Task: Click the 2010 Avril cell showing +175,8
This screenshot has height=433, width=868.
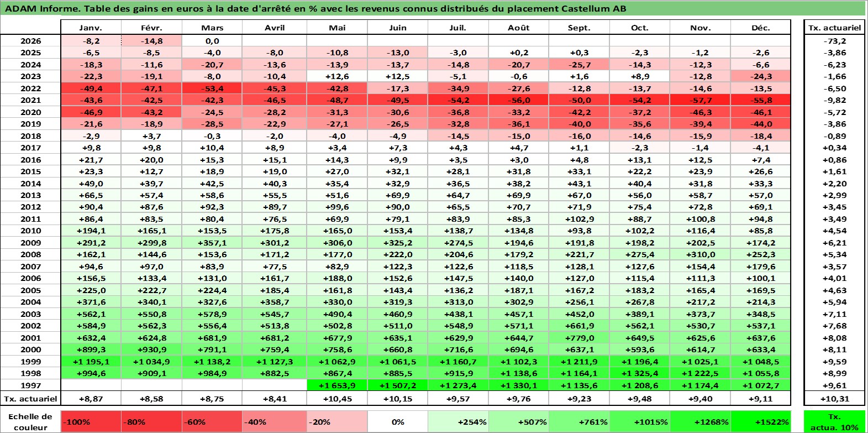Action: [x=275, y=231]
